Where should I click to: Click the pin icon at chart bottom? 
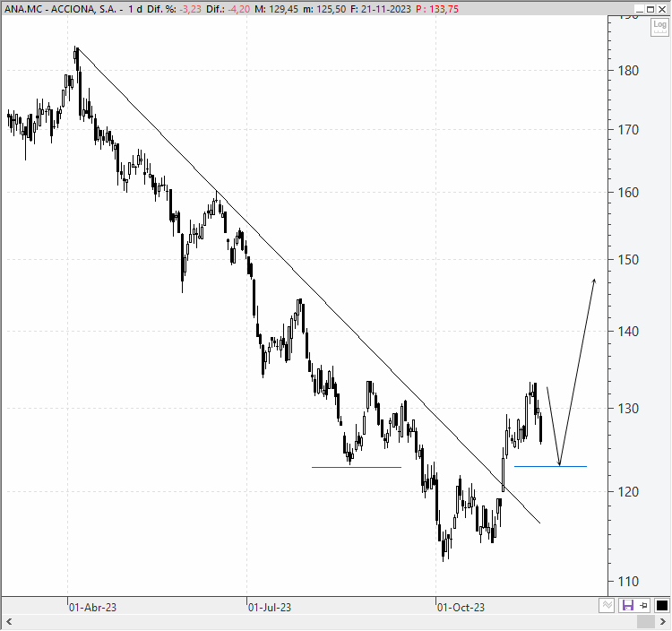[643, 605]
